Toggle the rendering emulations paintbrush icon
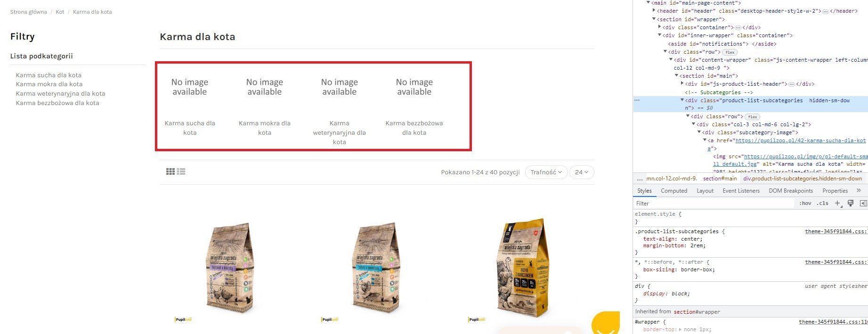Image resolution: width=868 pixels, height=334 pixels. point(851,203)
